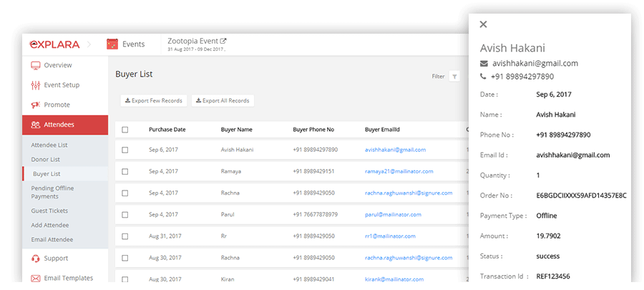Click the Aug 31, 2017 date cell
The image size is (644, 290).
165,236
